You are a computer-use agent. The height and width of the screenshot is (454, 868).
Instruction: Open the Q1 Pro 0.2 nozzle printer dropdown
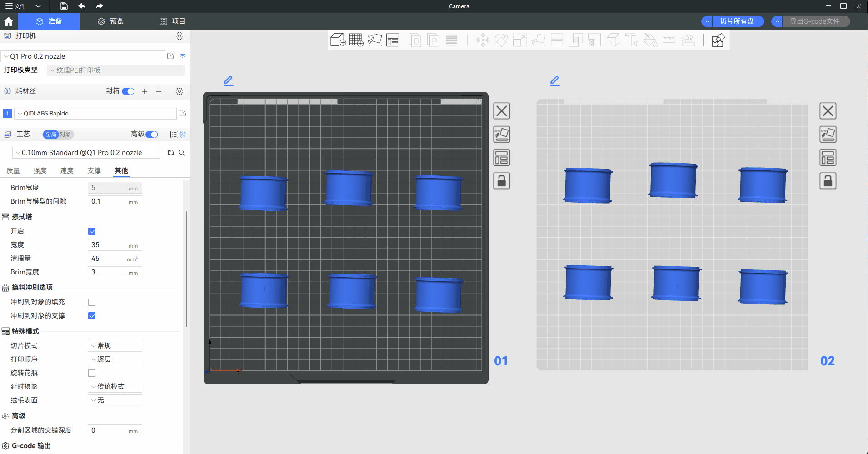point(84,56)
